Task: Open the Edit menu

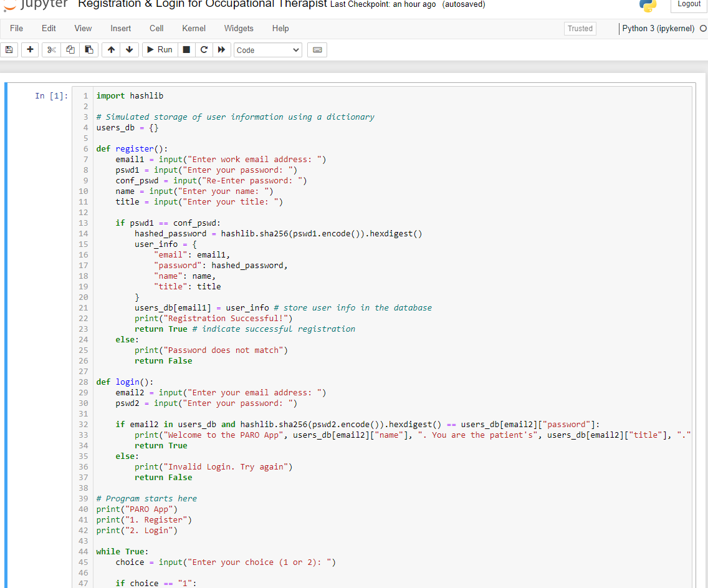Action: pyautogui.click(x=49, y=29)
